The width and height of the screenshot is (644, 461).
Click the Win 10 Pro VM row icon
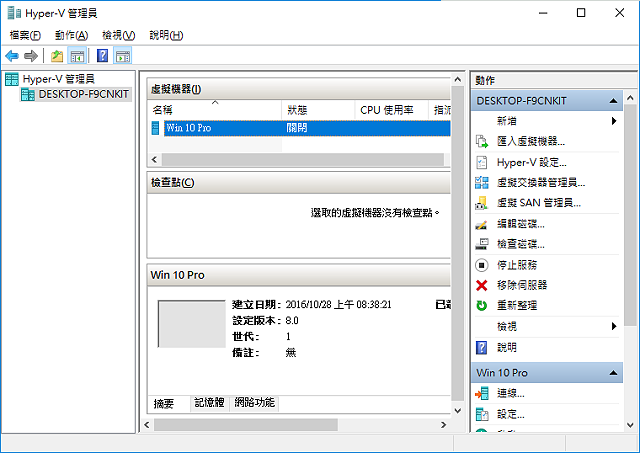(155, 128)
